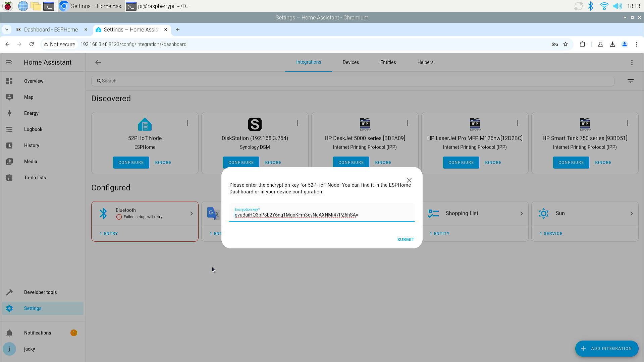Click the settings page back arrow
Screen dimensions: 644x362
(98, 62)
